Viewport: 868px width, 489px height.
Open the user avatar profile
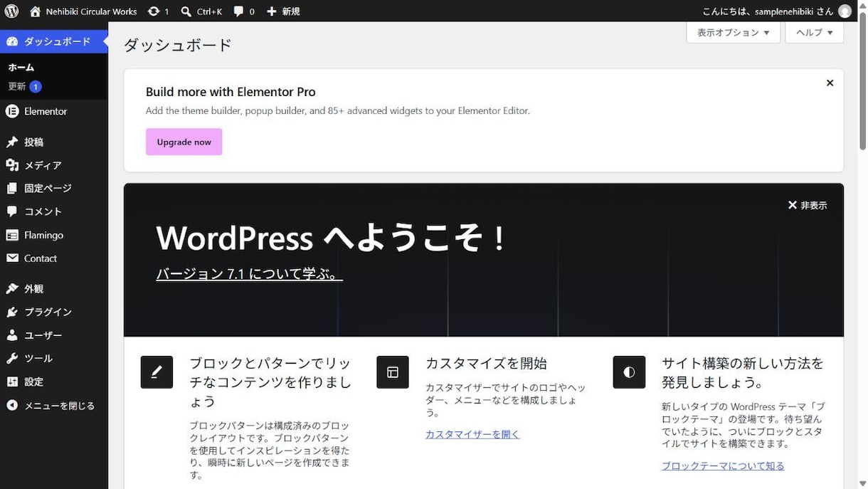[845, 11]
